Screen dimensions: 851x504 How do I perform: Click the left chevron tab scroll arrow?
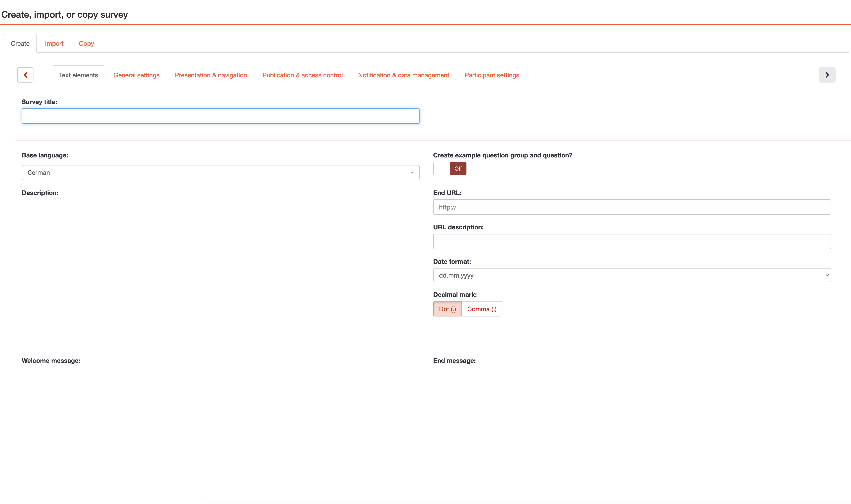pyautogui.click(x=26, y=75)
